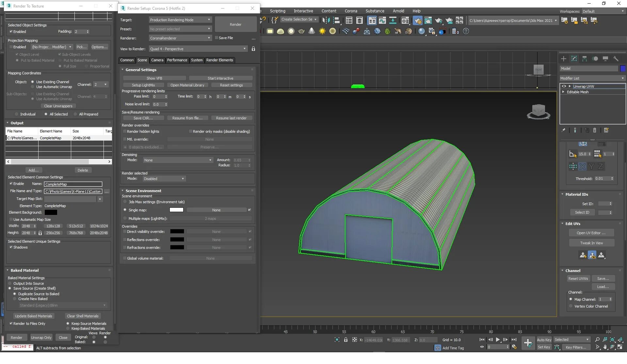Click the Render in Cloud teapot icon
The width and height of the screenshot is (627, 364).
tap(449, 21)
